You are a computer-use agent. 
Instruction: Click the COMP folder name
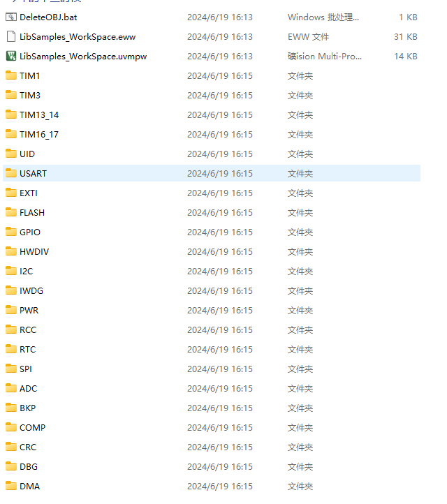coord(32,427)
